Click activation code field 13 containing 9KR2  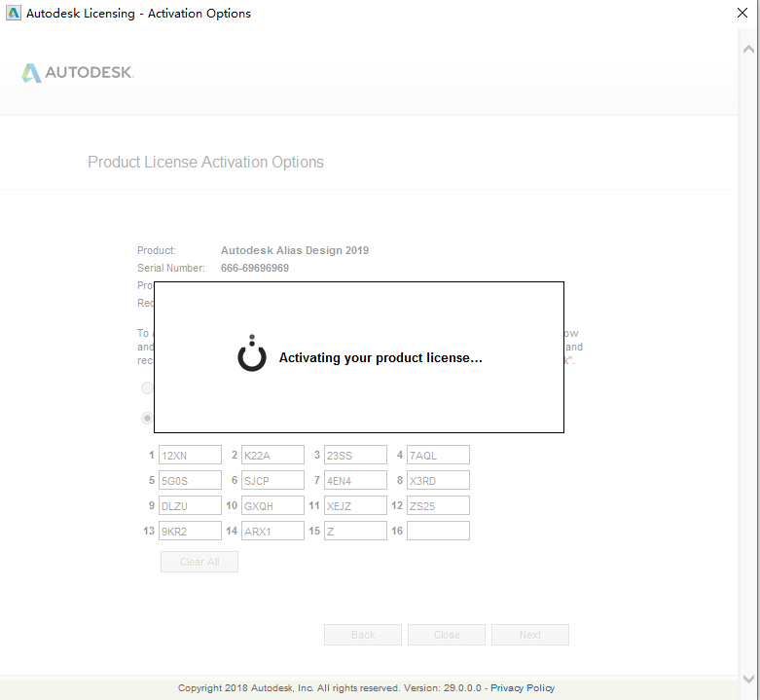tap(190, 531)
